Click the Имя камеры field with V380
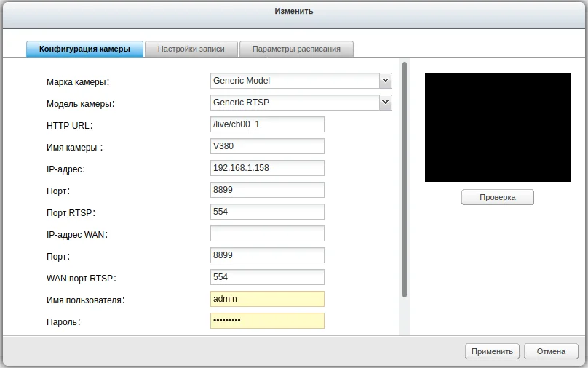This screenshot has height=368, width=588. click(267, 146)
